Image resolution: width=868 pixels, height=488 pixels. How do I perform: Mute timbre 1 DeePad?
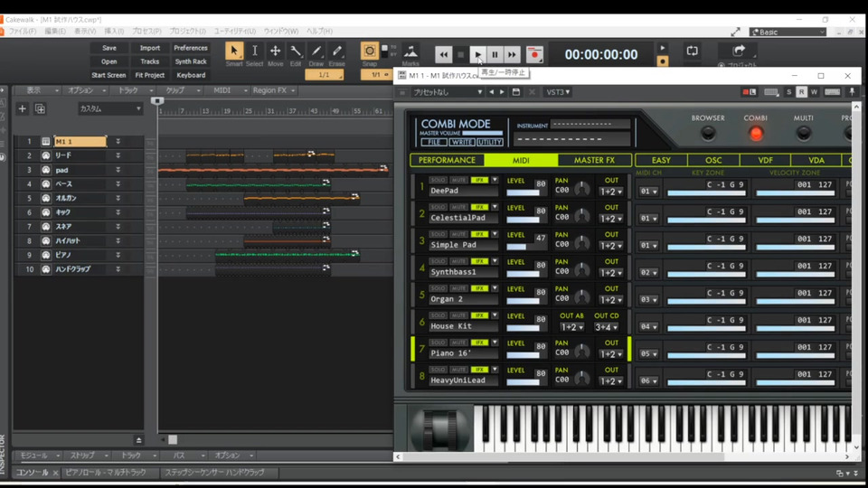tap(458, 181)
